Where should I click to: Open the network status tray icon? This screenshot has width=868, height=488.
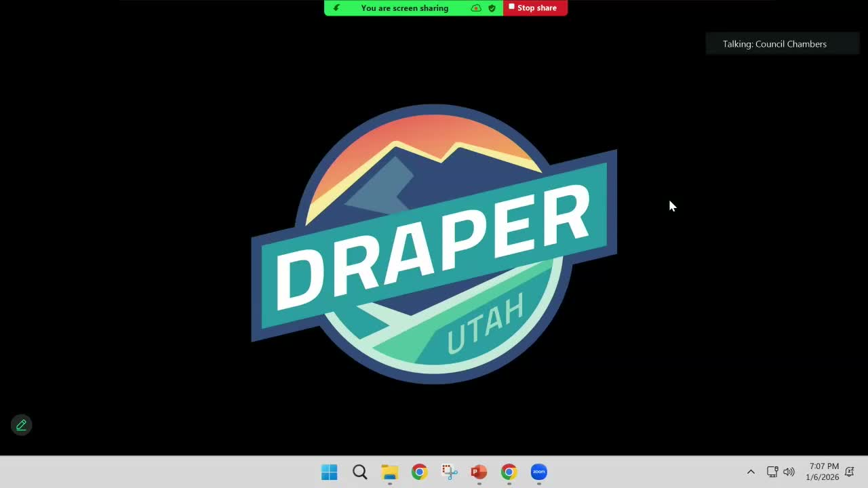(x=772, y=472)
